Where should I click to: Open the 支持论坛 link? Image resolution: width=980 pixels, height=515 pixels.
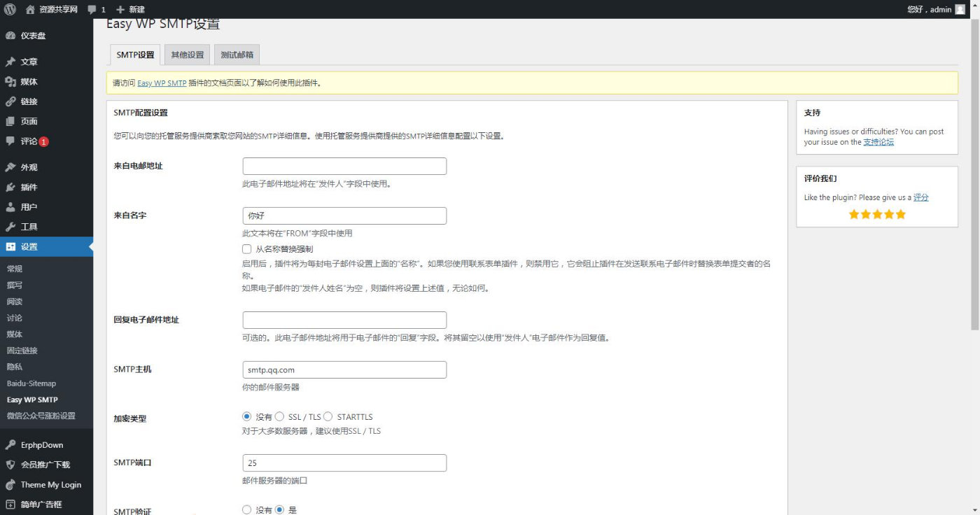[878, 142]
